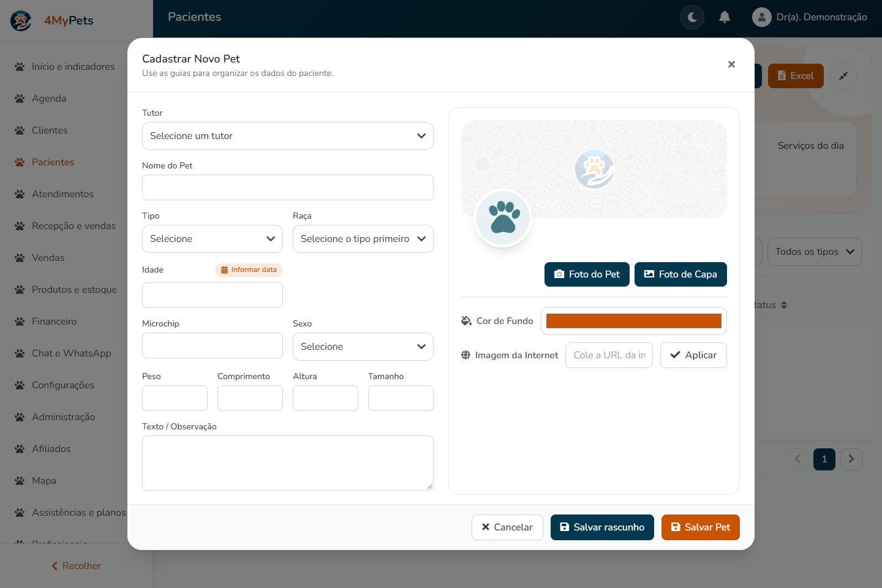Click the paw icon beside Clientes
This screenshot has height=588, width=882.
pyautogui.click(x=20, y=130)
